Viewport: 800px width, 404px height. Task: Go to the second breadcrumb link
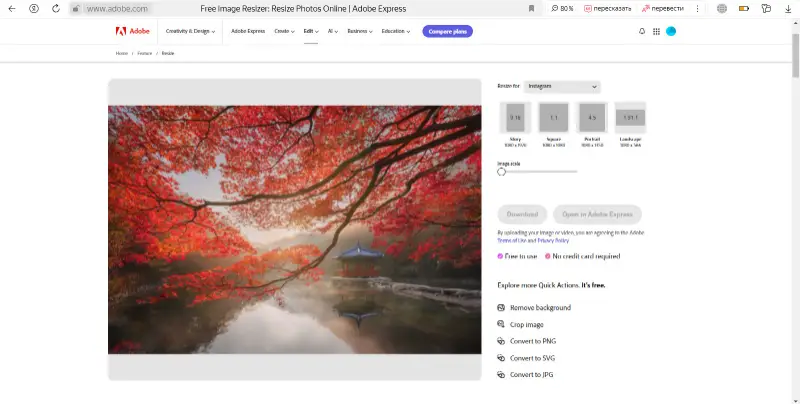pos(144,53)
